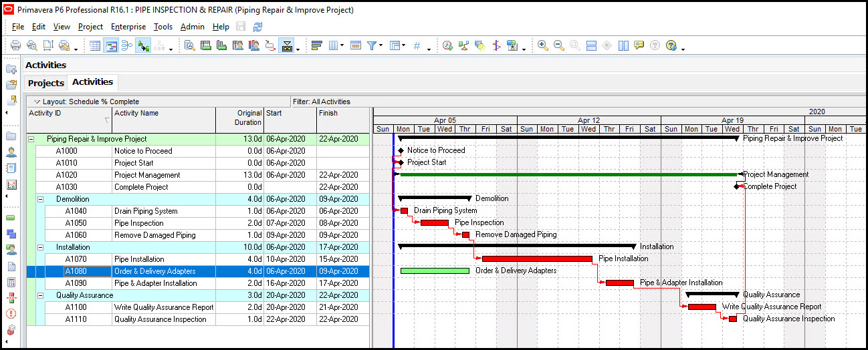This screenshot has width=868, height=350.
Task: Click the Level Resources icon
Action: 463,45
